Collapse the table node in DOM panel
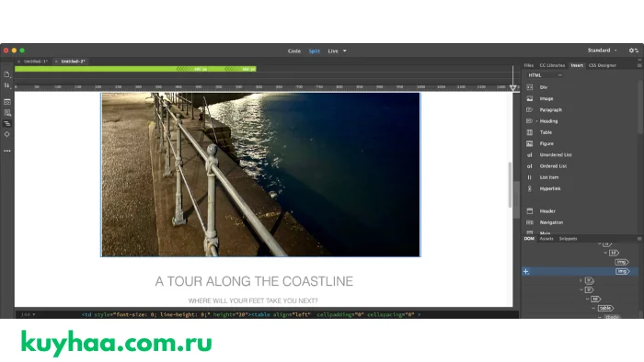The width and height of the screenshot is (644, 362). click(593, 309)
